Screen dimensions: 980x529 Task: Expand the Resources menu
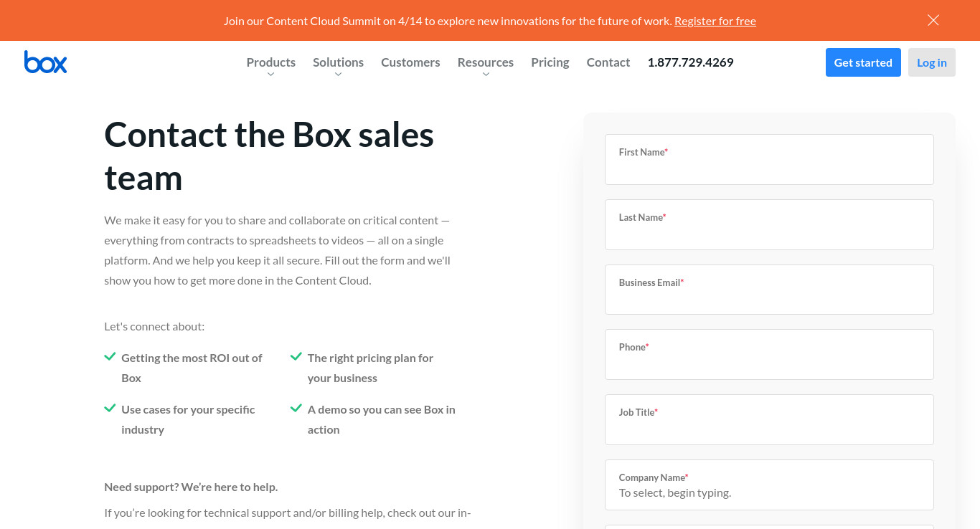pyautogui.click(x=486, y=62)
